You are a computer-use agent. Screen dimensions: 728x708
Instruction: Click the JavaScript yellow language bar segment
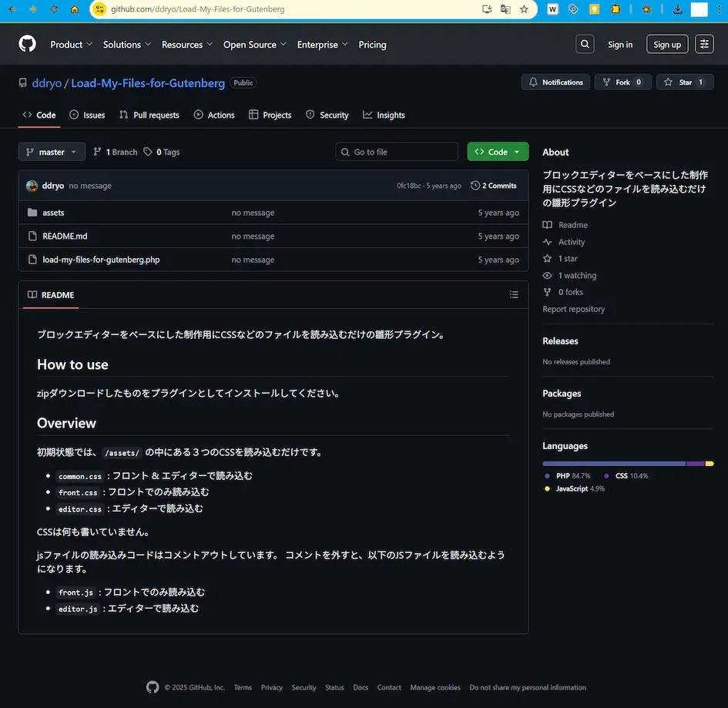click(x=710, y=463)
